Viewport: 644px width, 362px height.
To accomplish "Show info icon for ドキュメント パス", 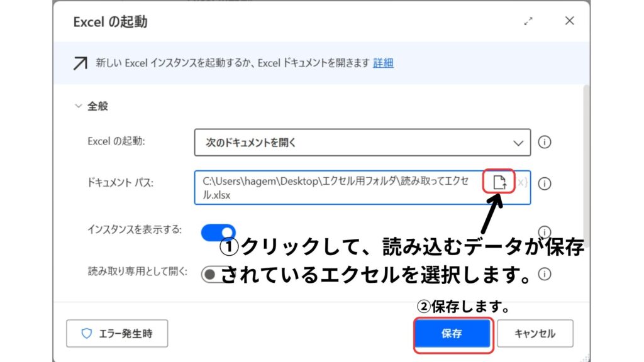I will (x=545, y=184).
